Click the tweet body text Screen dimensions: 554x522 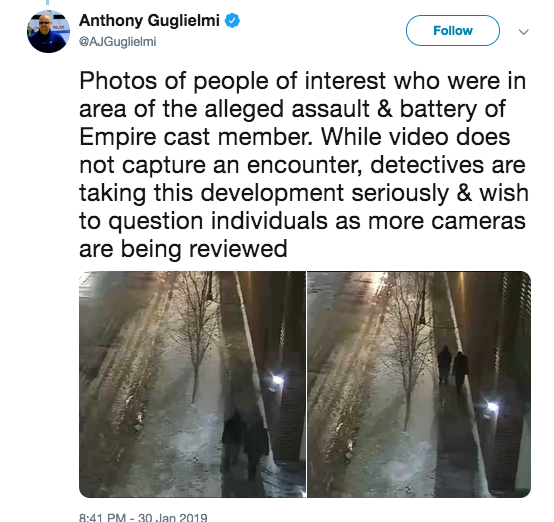pos(303,165)
